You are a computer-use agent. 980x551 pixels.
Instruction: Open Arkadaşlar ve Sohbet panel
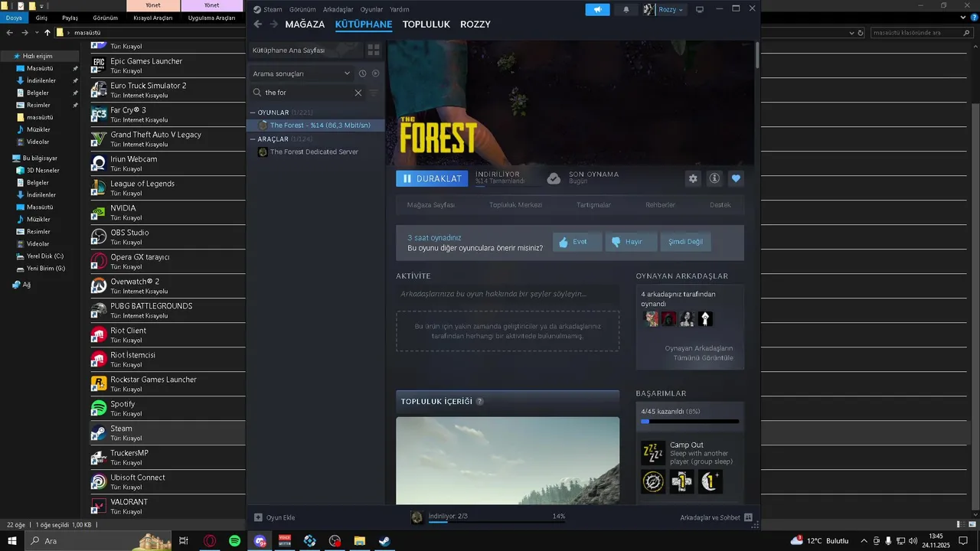[x=716, y=518]
